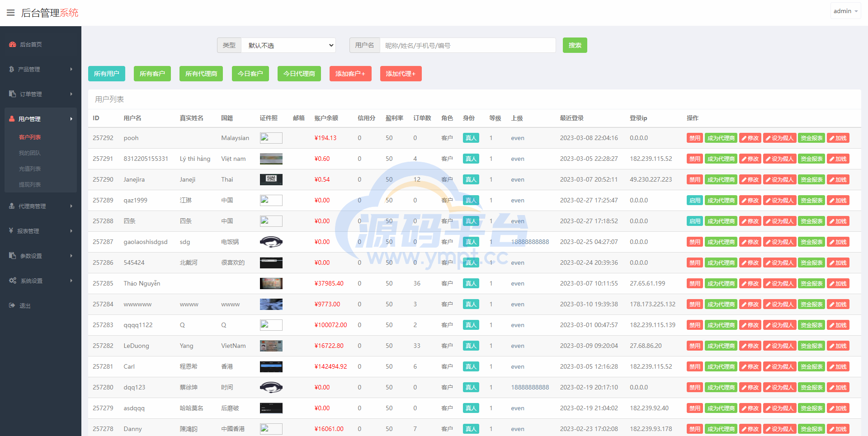Screen dimensions: 868x436
Task: Open the dashboard home icon in sidebar
Action: [13, 44]
